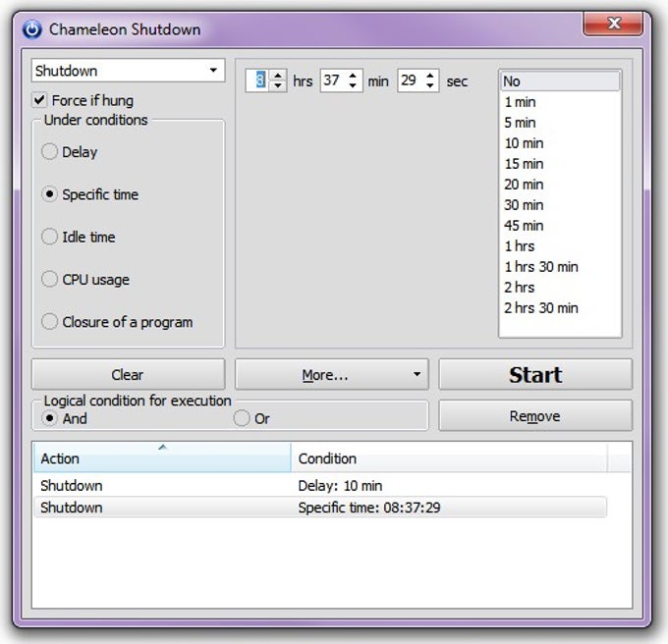
Task: Pick the Closure of a program option
Action: click(x=49, y=322)
